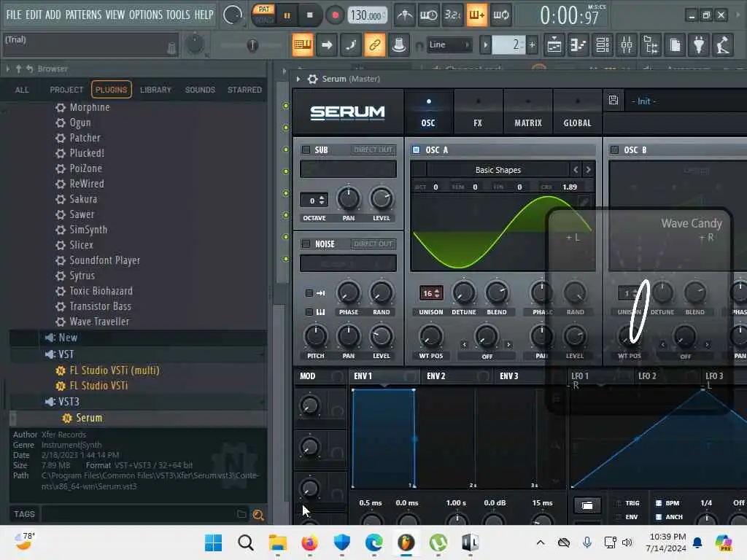Open the FILE menu
The width and height of the screenshot is (747, 560).
click(x=14, y=15)
